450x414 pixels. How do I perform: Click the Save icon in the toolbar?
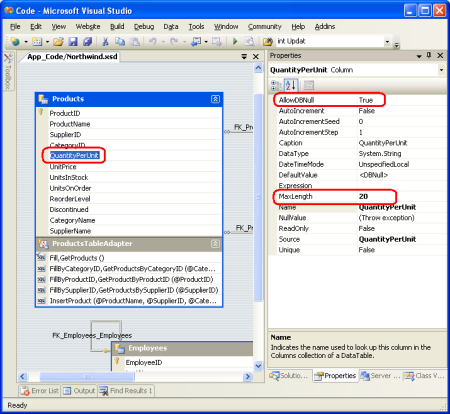[73, 41]
